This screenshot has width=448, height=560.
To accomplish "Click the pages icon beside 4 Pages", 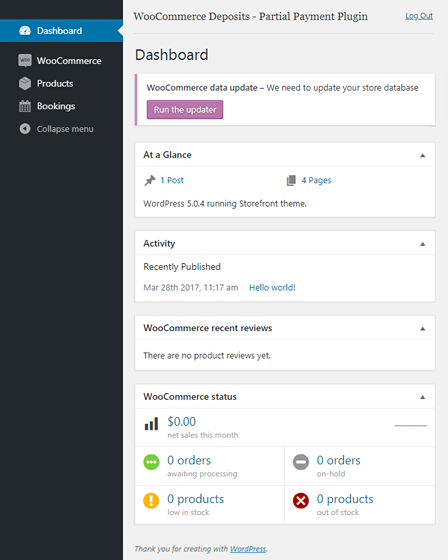I will tap(291, 180).
